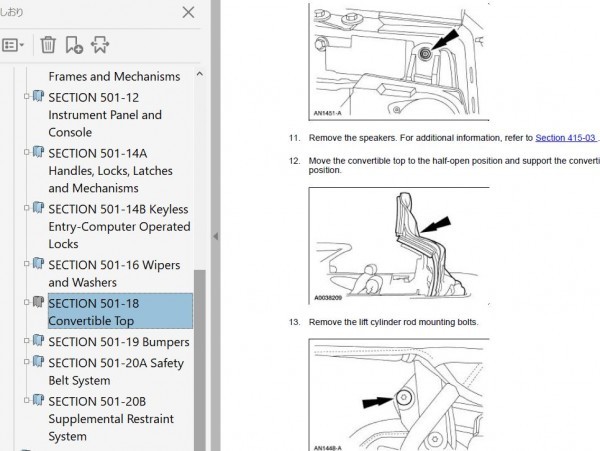The height and width of the screenshot is (451, 600).
Task: Collapse the navigation pane with side arrow
Action: [215, 236]
